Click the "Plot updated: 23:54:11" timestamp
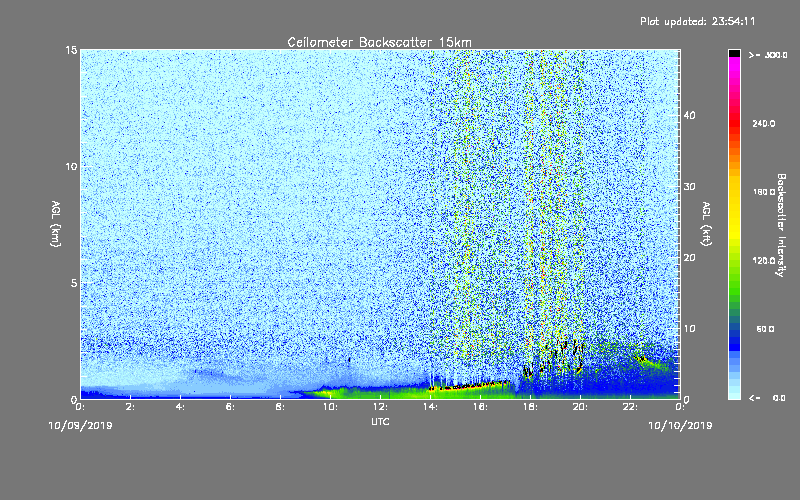This screenshot has width=800, height=500. (697, 21)
